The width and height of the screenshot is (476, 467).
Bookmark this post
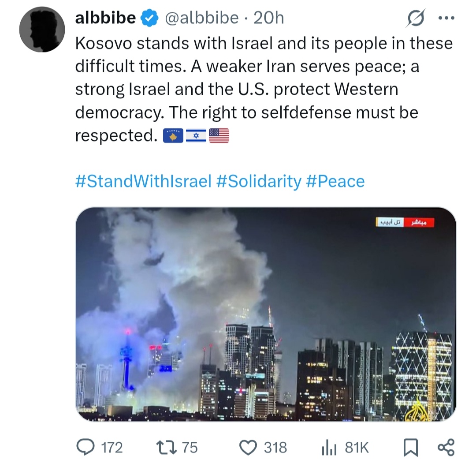(x=410, y=448)
